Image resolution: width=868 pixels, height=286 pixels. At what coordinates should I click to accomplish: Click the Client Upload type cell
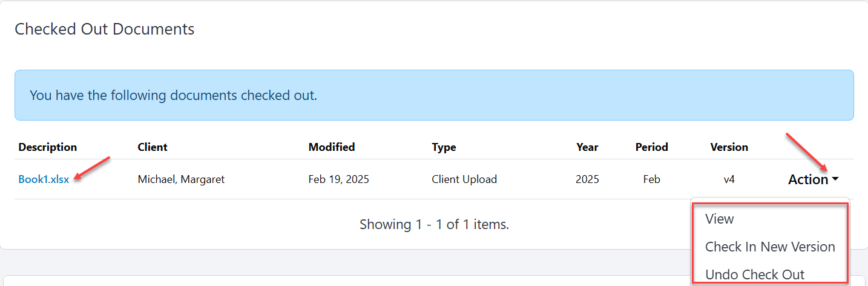[464, 179]
